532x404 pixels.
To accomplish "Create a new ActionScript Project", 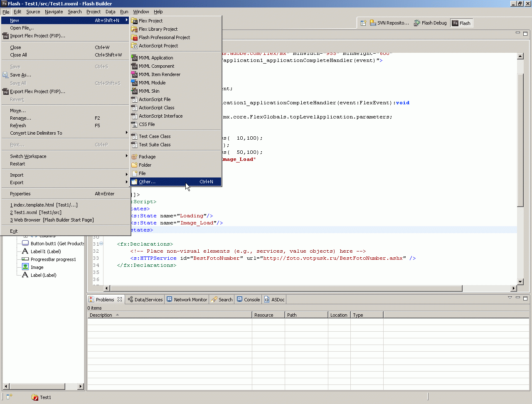I will point(176,46).
